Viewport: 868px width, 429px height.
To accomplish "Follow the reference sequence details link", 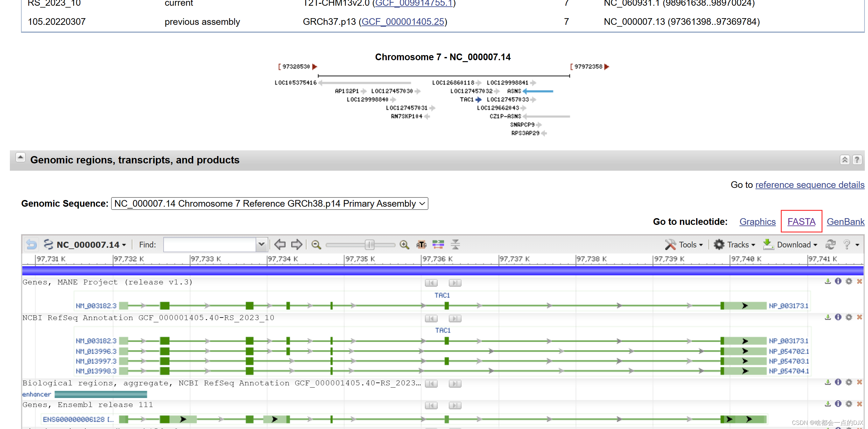I will tap(809, 185).
